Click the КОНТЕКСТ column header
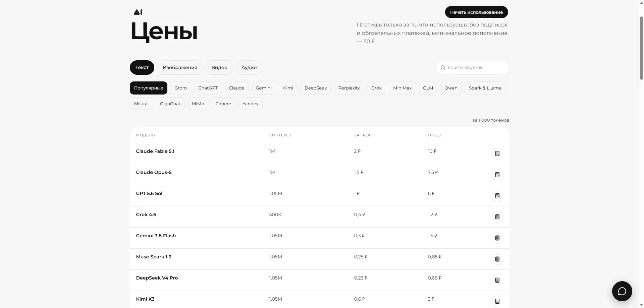The image size is (644, 308). 280,135
